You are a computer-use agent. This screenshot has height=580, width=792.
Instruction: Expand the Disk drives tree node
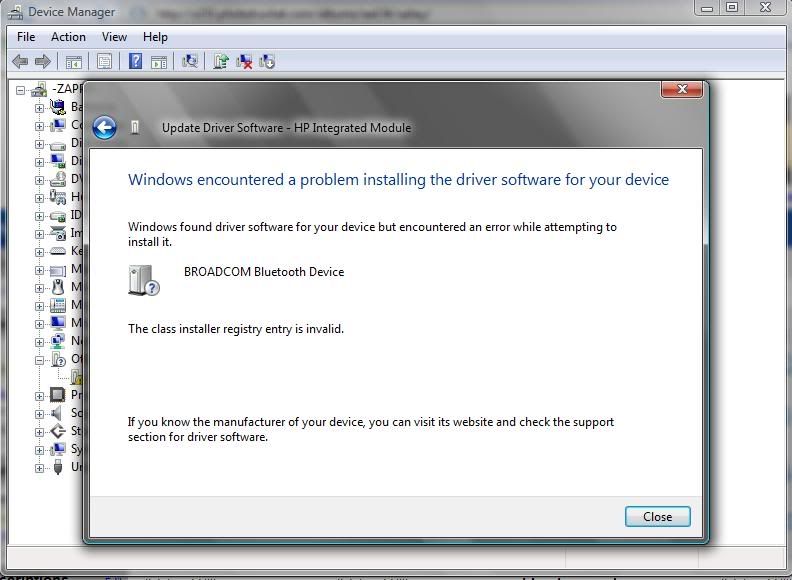pos(39,144)
